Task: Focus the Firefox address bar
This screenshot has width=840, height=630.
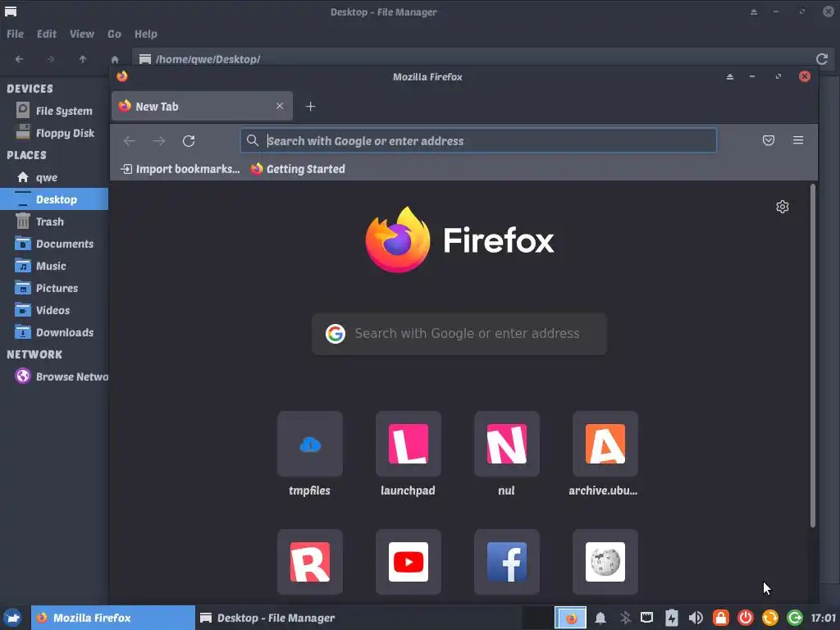Action: [x=478, y=141]
